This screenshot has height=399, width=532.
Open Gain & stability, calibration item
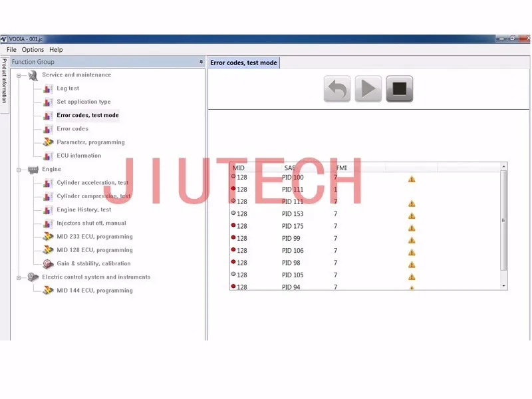[x=94, y=263]
